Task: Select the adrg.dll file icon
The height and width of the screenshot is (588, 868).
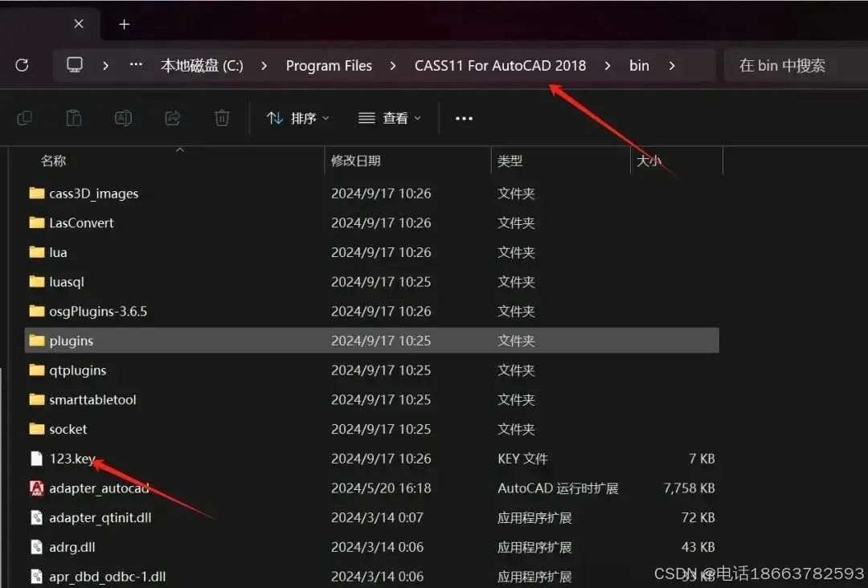Action: coord(36,547)
